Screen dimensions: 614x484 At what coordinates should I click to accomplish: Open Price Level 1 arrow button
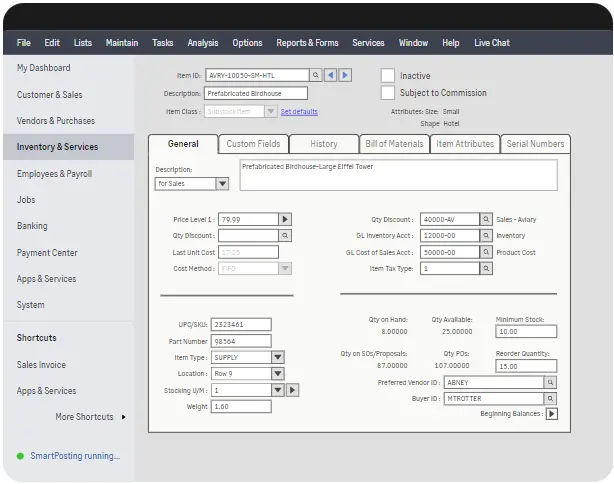285,219
